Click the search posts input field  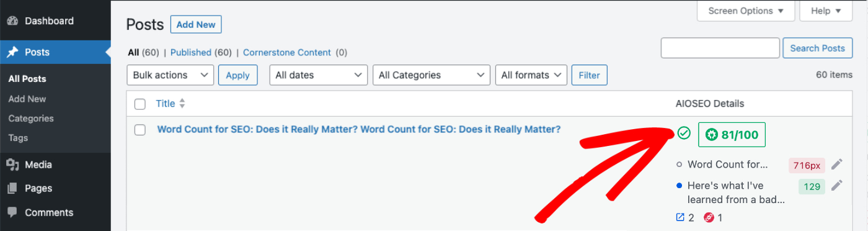(x=720, y=48)
